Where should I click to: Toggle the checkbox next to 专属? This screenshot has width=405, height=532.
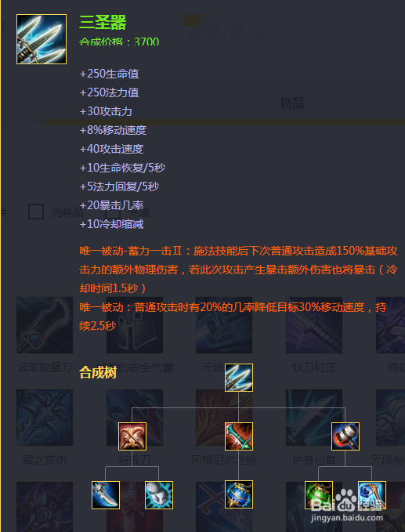click(x=113, y=212)
